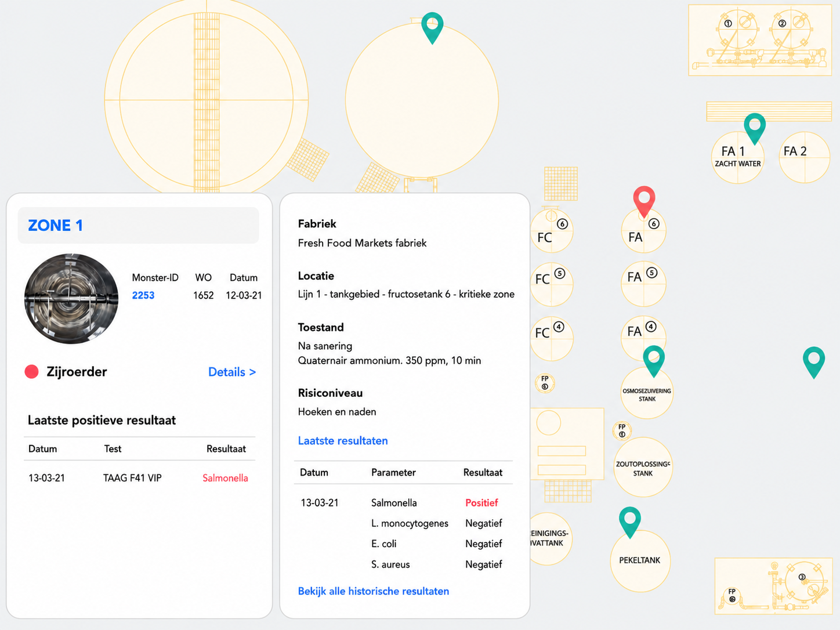
Task: Click the date 12-03-21 under Datum
Action: coord(244,295)
